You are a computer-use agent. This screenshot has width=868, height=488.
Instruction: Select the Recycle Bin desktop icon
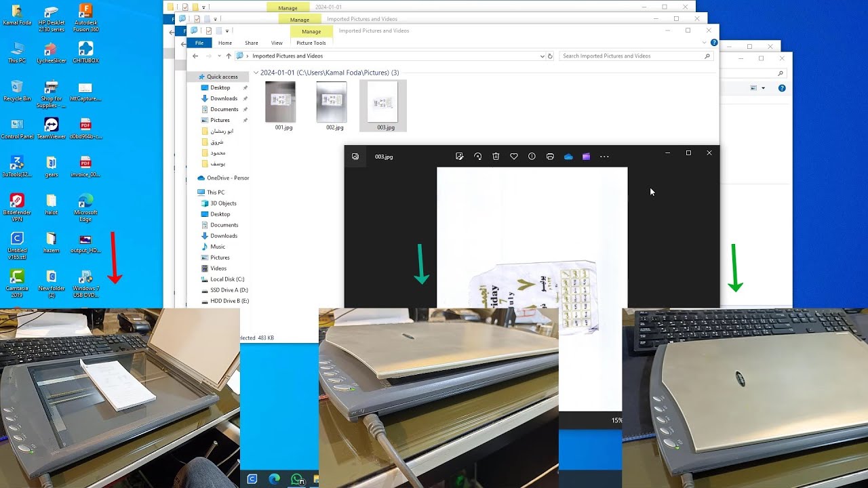tap(17, 90)
